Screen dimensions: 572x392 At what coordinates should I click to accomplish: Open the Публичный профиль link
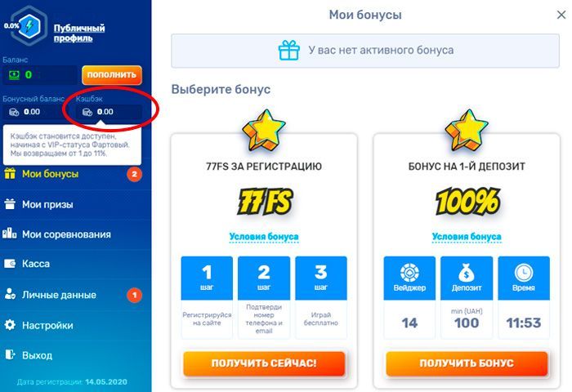tap(79, 33)
